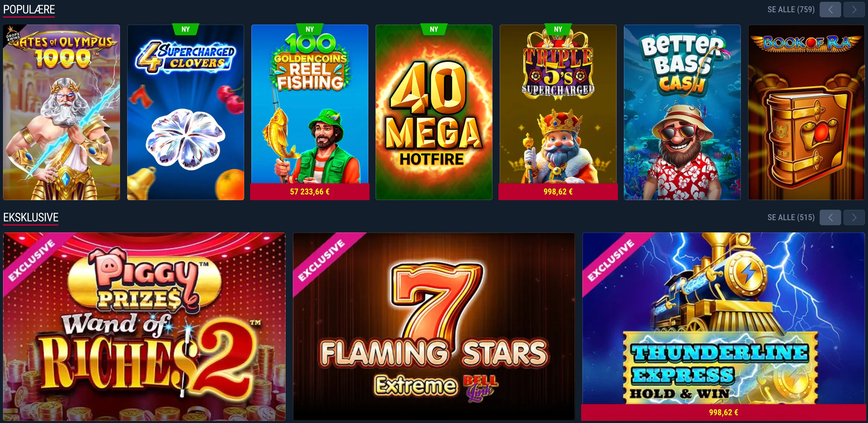868x423 pixels.
Task: Launch Flaming Stars Extreme Bell Link
Action: [434, 327]
